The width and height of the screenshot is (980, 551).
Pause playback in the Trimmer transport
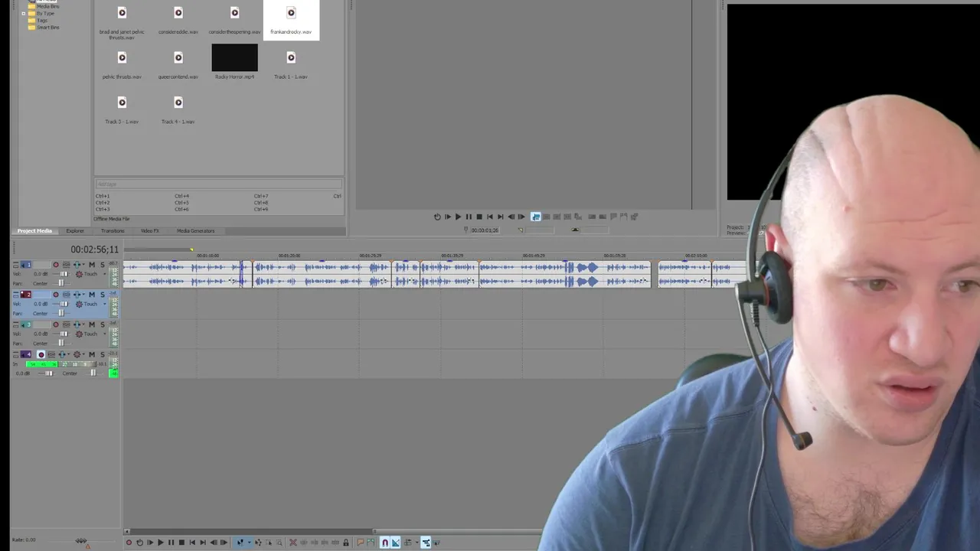pos(469,217)
